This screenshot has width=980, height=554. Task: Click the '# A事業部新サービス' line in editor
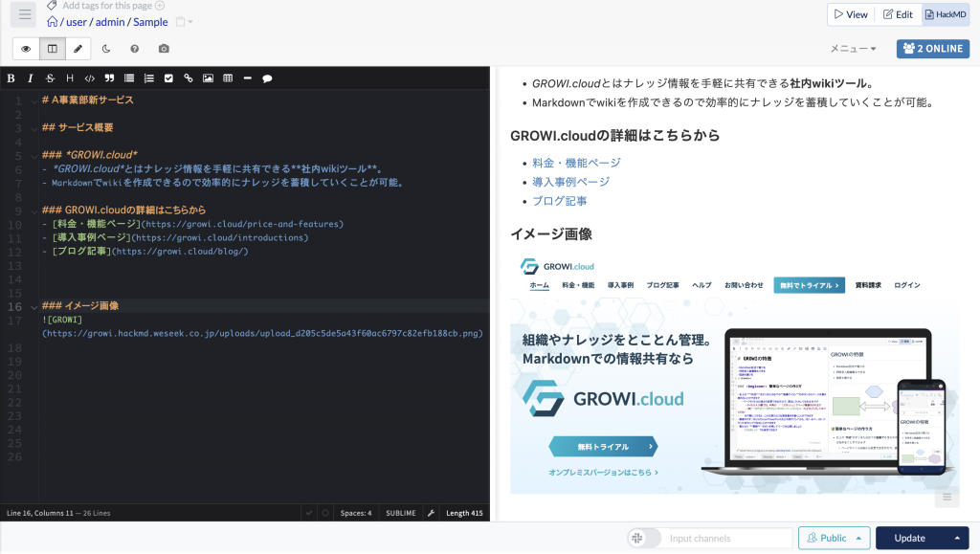pos(87,100)
